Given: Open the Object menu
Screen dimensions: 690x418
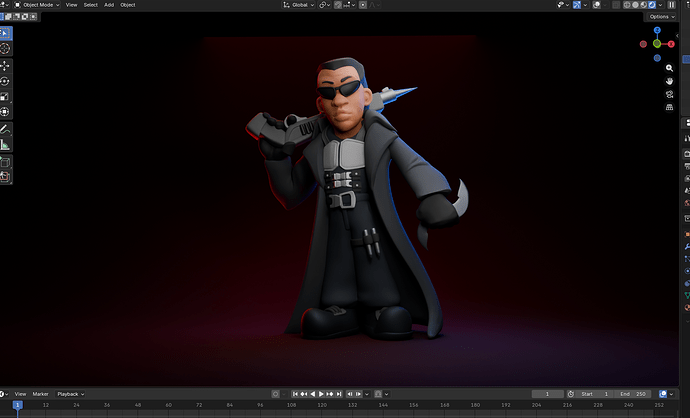Looking at the screenshot, I should (x=128, y=5).
